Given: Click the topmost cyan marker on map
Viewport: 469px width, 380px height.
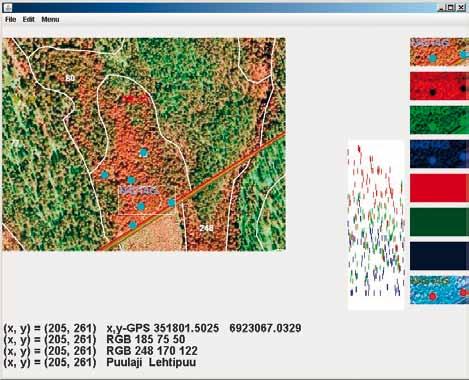Looking at the screenshot, I should click(143, 153).
